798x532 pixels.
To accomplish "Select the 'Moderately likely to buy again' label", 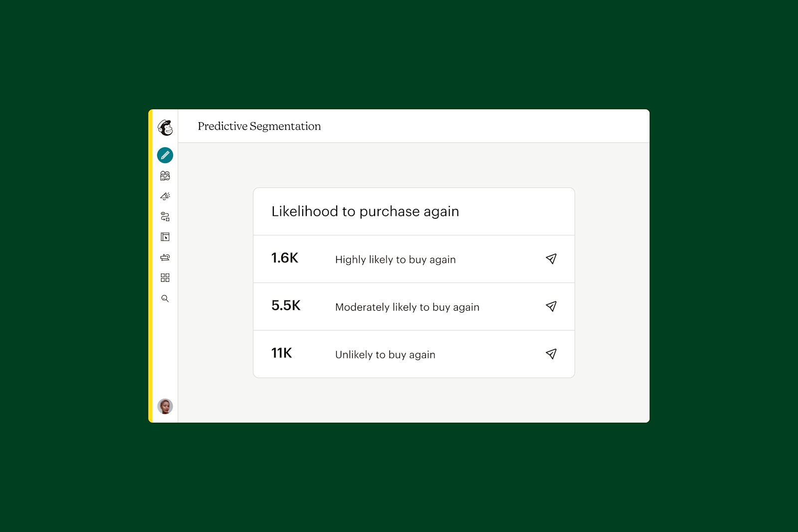I will pos(407,307).
